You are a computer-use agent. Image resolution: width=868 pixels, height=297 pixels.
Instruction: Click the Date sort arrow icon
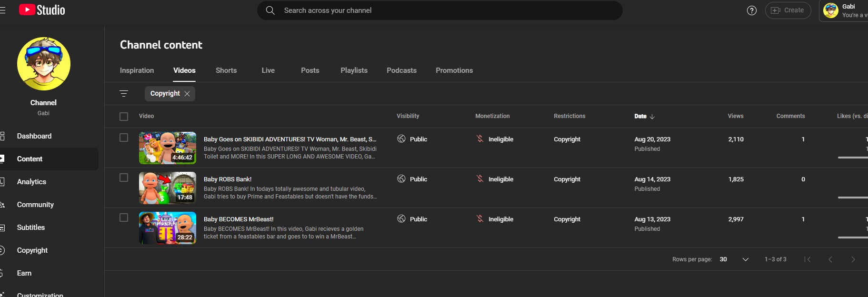pos(652,117)
